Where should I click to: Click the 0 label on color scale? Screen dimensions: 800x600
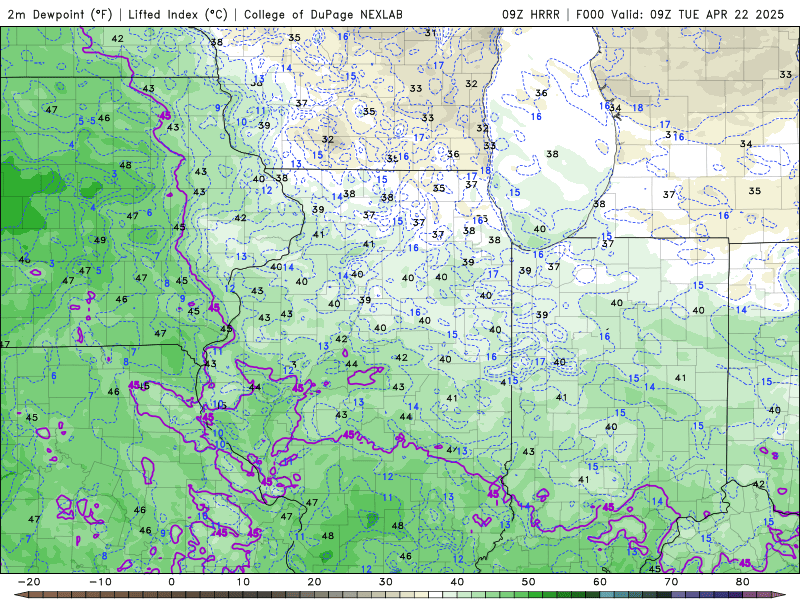click(x=171, y=582)
